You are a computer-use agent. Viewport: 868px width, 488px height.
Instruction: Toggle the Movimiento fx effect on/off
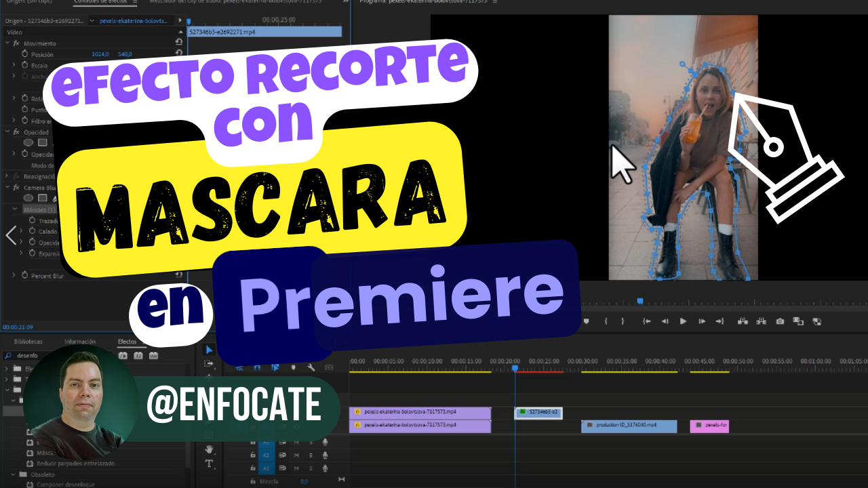(x=16, y=43)
